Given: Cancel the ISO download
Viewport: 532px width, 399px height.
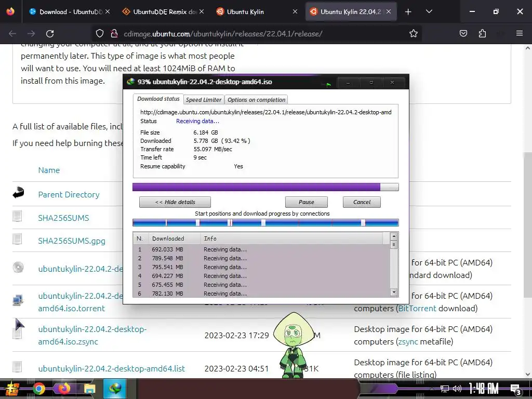Looking at the screenshot, I should (362, 202).
